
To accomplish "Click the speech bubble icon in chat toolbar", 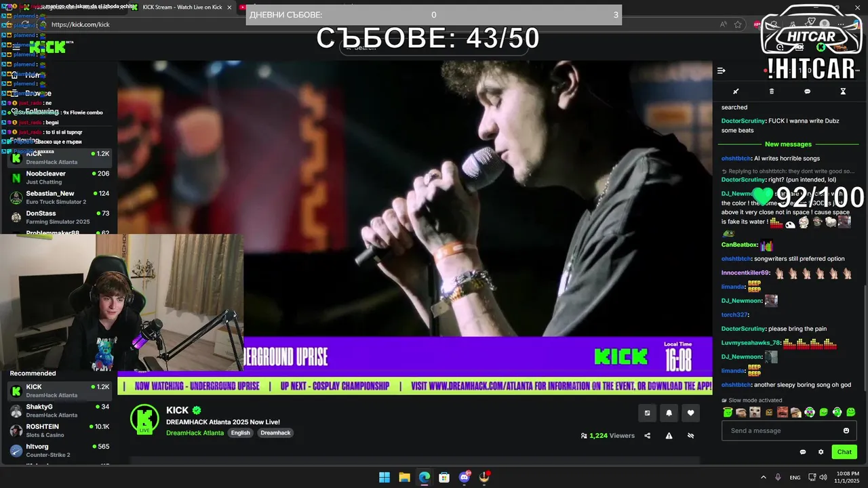I will tap(807, 91).
